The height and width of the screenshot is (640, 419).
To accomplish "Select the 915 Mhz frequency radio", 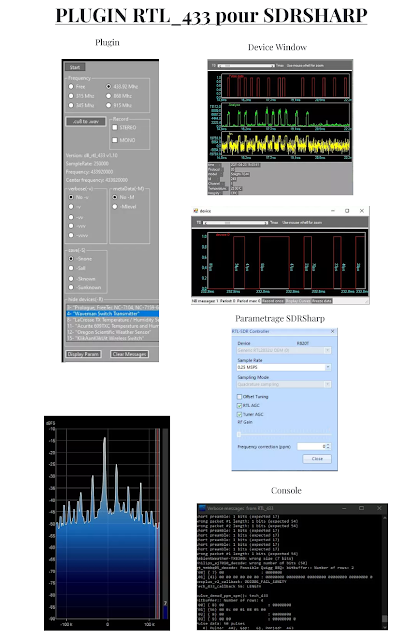I will coord(109,105).
